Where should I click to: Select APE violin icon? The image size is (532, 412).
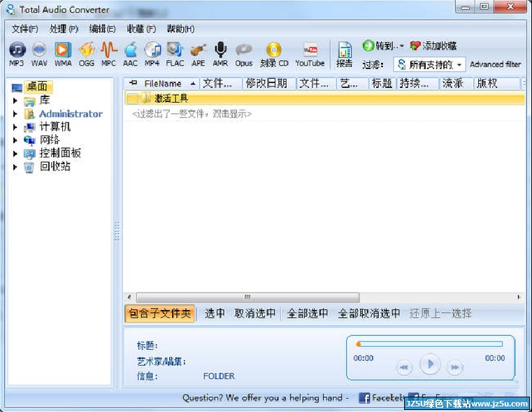(x=198, y=54)
